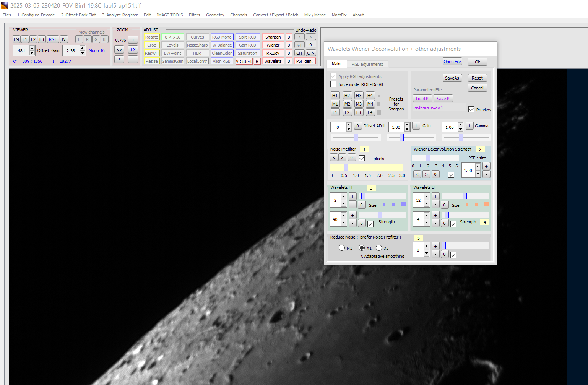Click the Load P parameters button
This screenshot has height=385, width=588.
pyautogui.click(x=422, y=99)
